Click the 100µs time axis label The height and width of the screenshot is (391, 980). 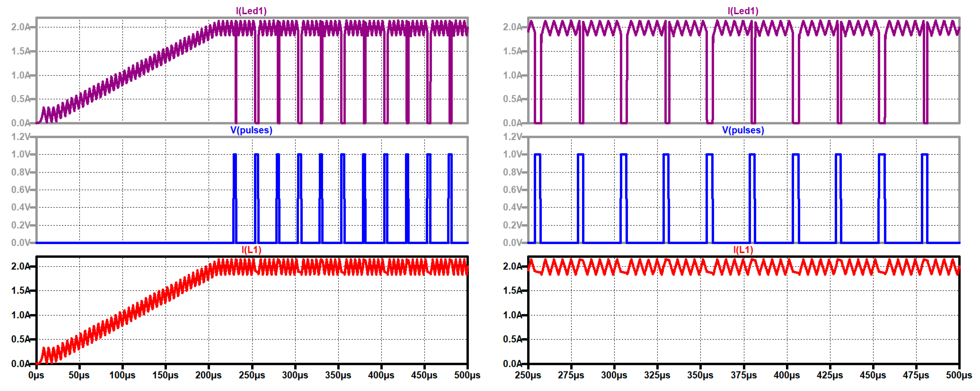coord(122,375)
